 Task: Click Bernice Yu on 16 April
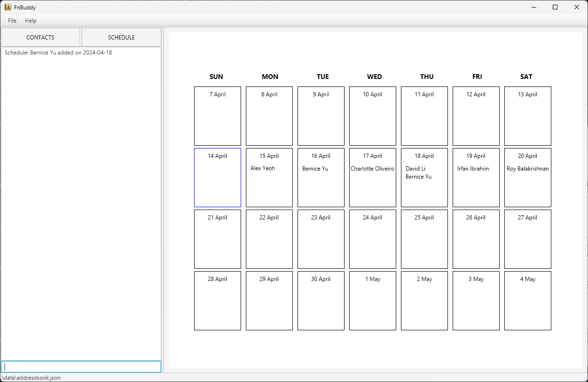pyautogui.click(x=315, y=169)
